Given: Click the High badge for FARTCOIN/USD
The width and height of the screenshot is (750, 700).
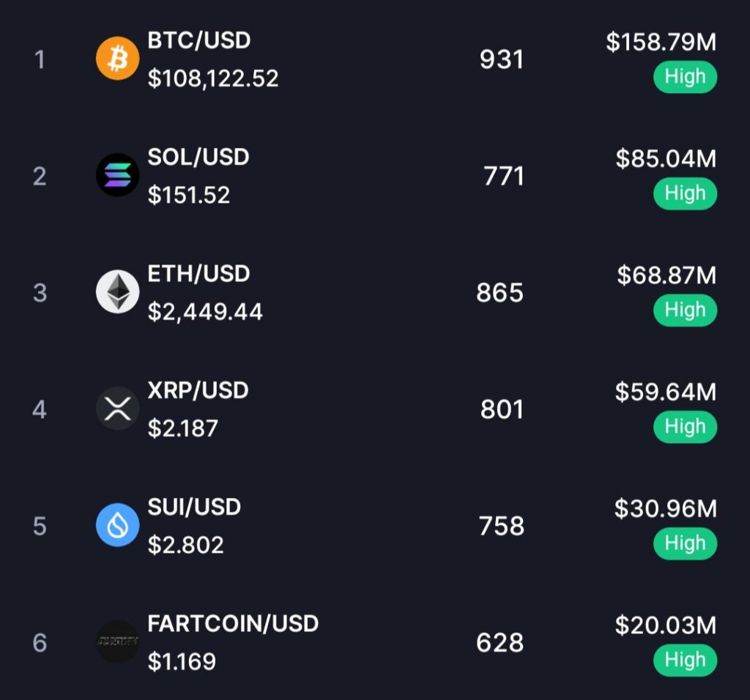Looking at the screenshot, I should tap(685, 660).
